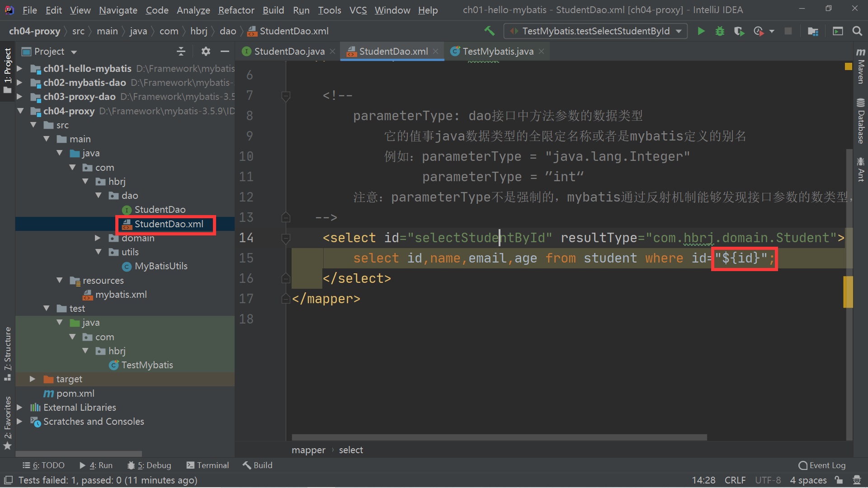Switch to the TestMybatis.java tab
The width and height of the screenshot is (868, 488).
[497, 52]
